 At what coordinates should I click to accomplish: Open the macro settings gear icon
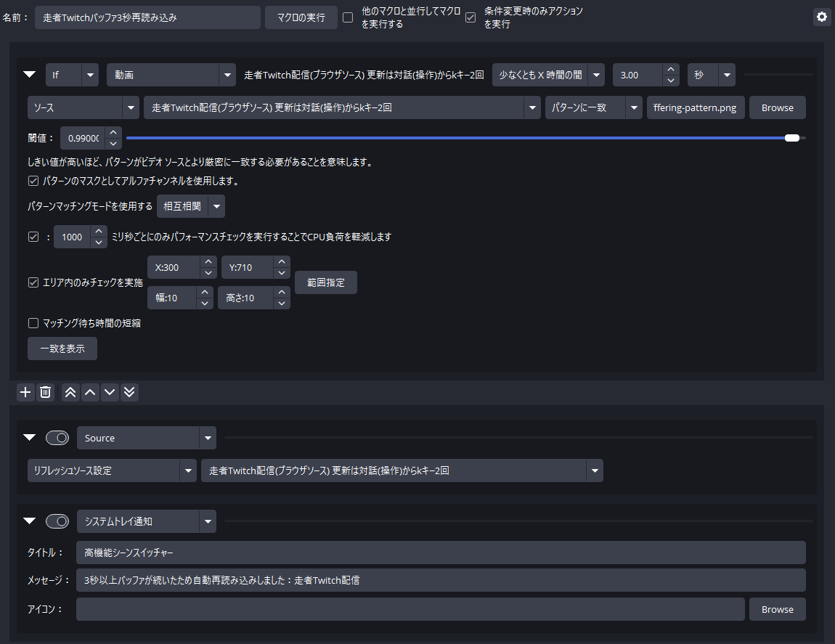822,17
